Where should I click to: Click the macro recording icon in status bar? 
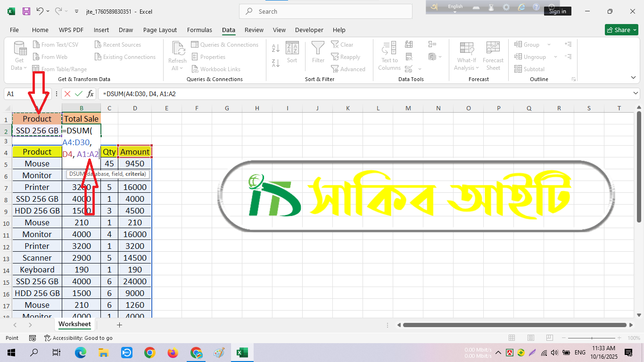click(33, 338)
